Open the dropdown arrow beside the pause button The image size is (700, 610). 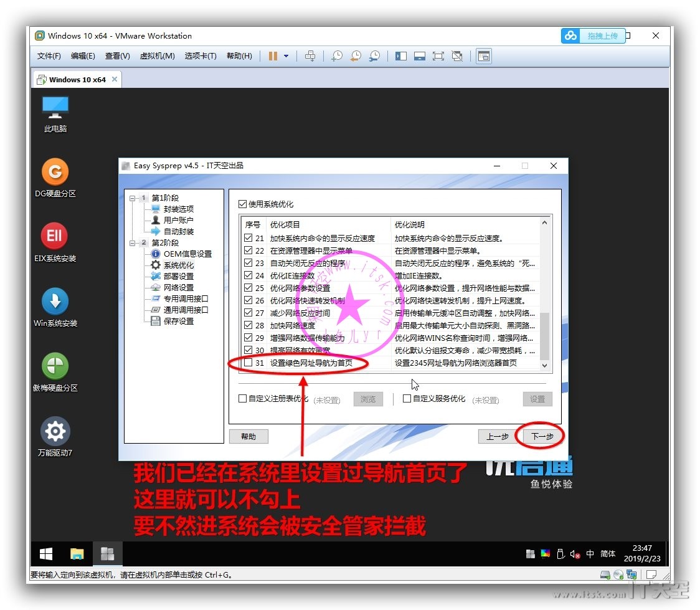coord(286,56)
